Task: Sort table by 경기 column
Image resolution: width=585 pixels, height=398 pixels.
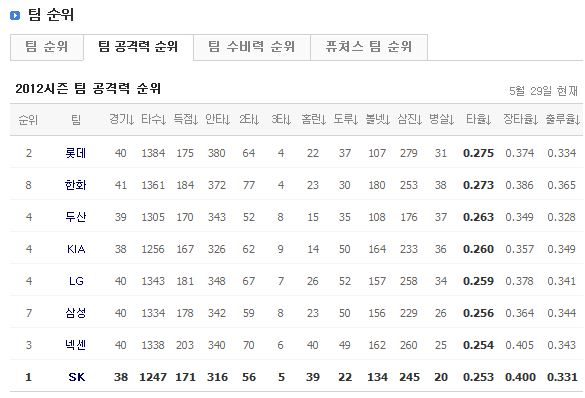Action: click(x=122, y=119)
